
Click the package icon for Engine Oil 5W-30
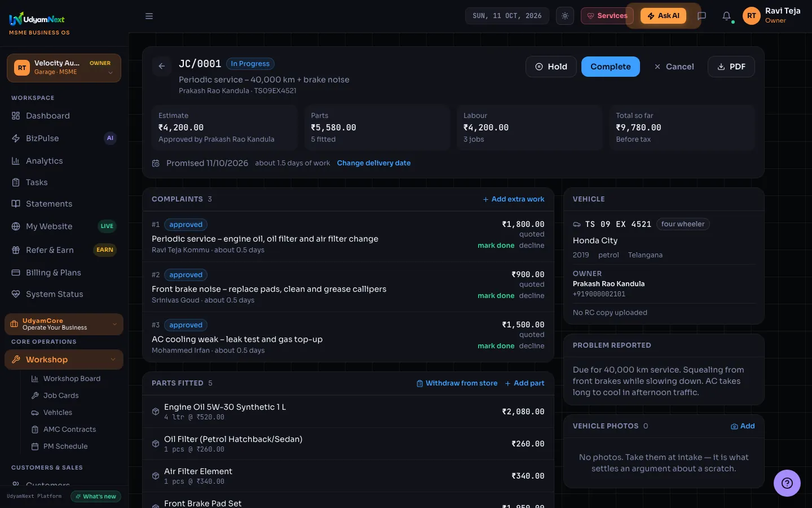click(156, 411)
